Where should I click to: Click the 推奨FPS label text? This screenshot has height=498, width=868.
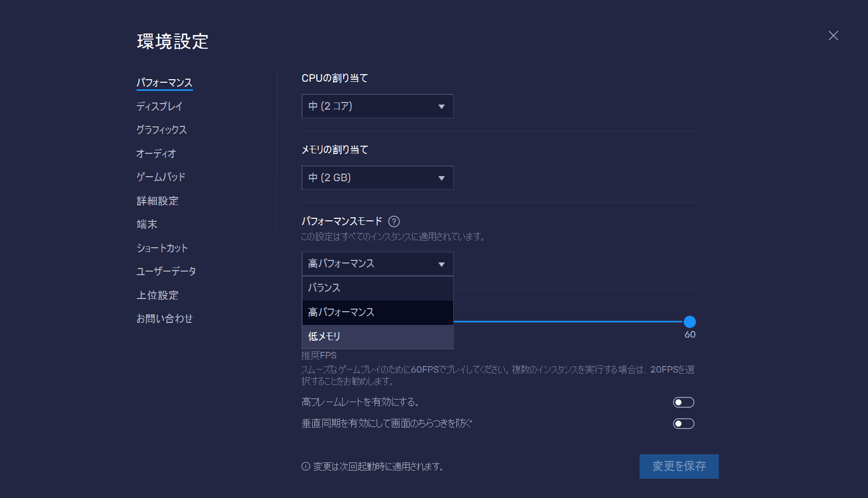(x=319, y=355)
